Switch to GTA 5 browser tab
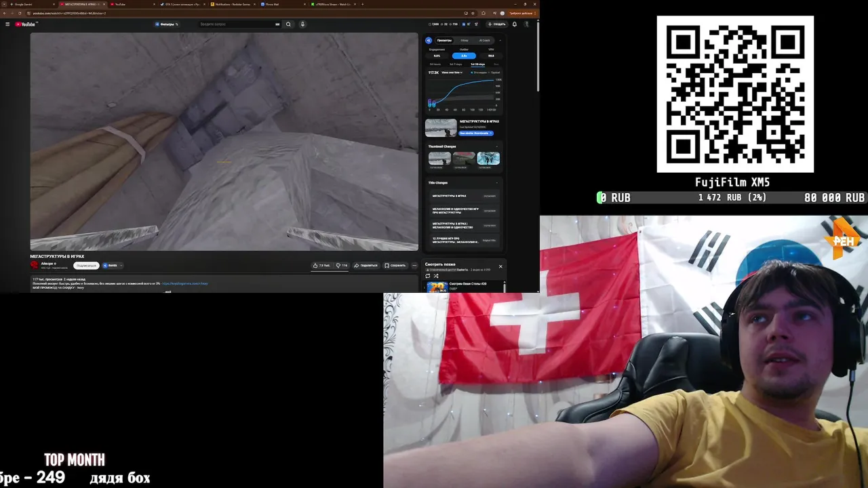The width and height of the screenshot is (868, 488). point(183,4)
